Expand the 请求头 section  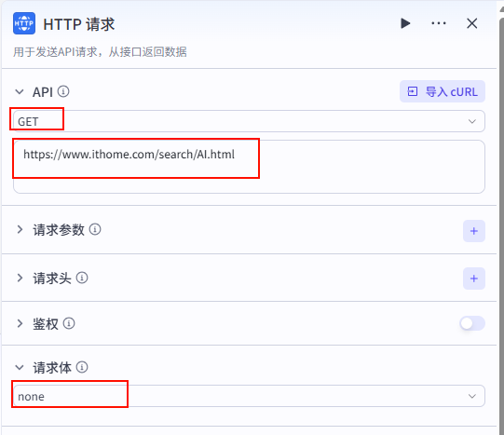[20, 278]
